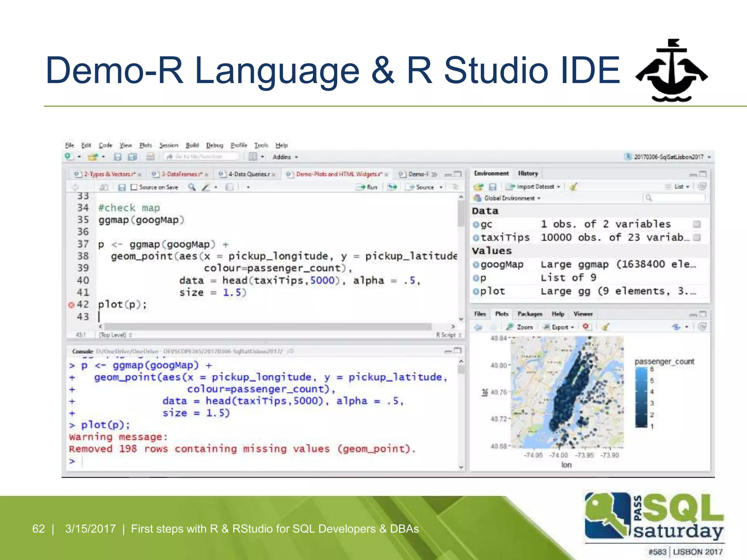Click the New File icon in main toolbar
Screen dimensions: 747x560
[x=69, y=156]
